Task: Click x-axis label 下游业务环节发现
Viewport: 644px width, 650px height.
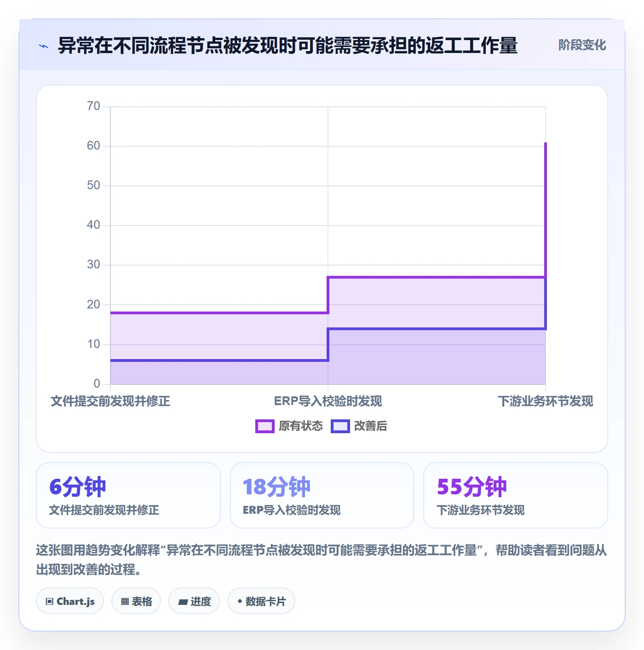Action: pyautogui.click(x=546, y=401)
